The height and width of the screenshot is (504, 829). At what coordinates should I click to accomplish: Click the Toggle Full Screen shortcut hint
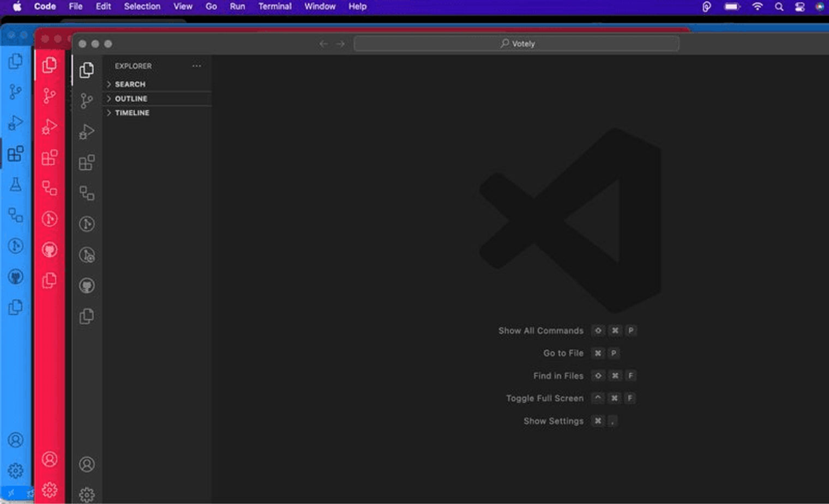coord(571,398)
